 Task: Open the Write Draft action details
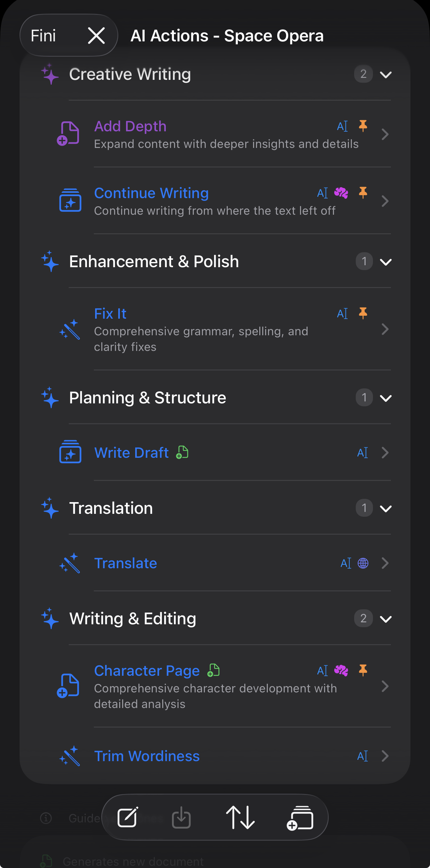click(x=131, y=453)
